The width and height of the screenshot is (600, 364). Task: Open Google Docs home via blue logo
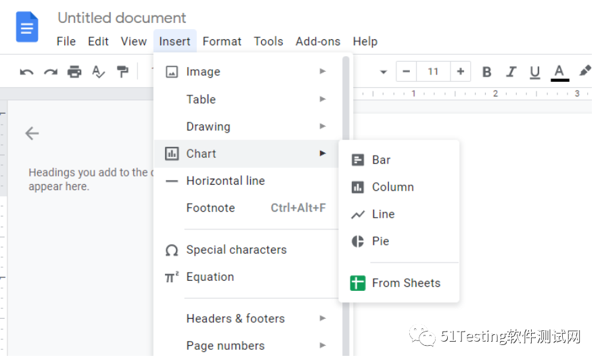[x=27, y=28]
